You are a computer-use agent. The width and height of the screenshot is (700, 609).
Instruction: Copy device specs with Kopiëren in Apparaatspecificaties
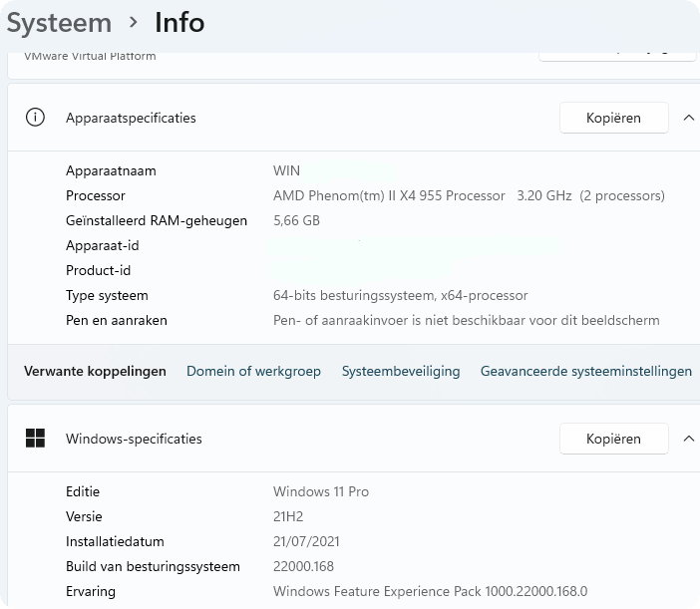tap(614, 118)
